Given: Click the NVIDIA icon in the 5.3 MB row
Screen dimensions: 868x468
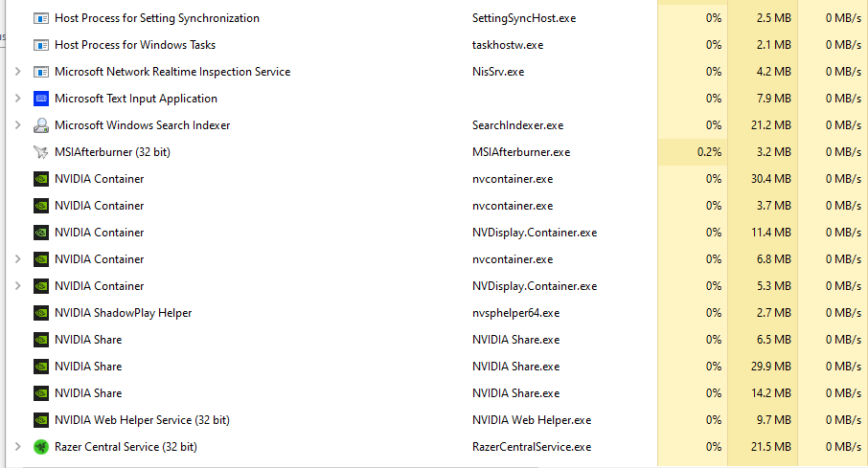Looking at the screenshot, I should click(41, 286).
